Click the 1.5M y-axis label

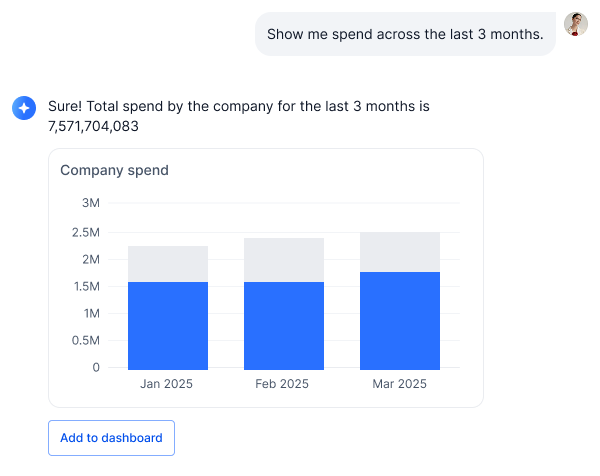tap(85, 286)
